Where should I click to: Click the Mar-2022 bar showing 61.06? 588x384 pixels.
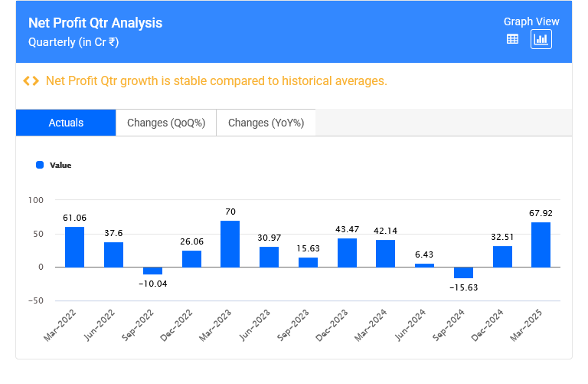coord(75,247)
